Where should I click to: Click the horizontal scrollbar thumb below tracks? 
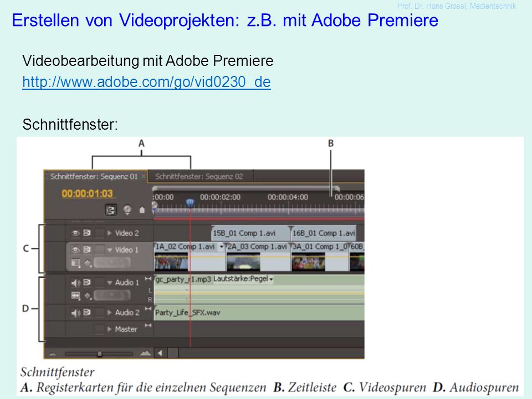point(173,353)
